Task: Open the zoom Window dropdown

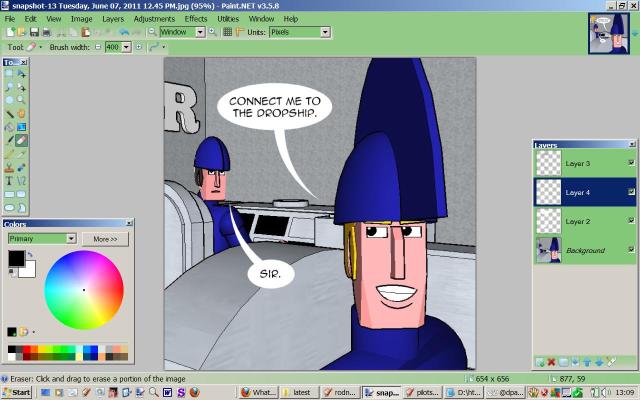Action: 200,32
